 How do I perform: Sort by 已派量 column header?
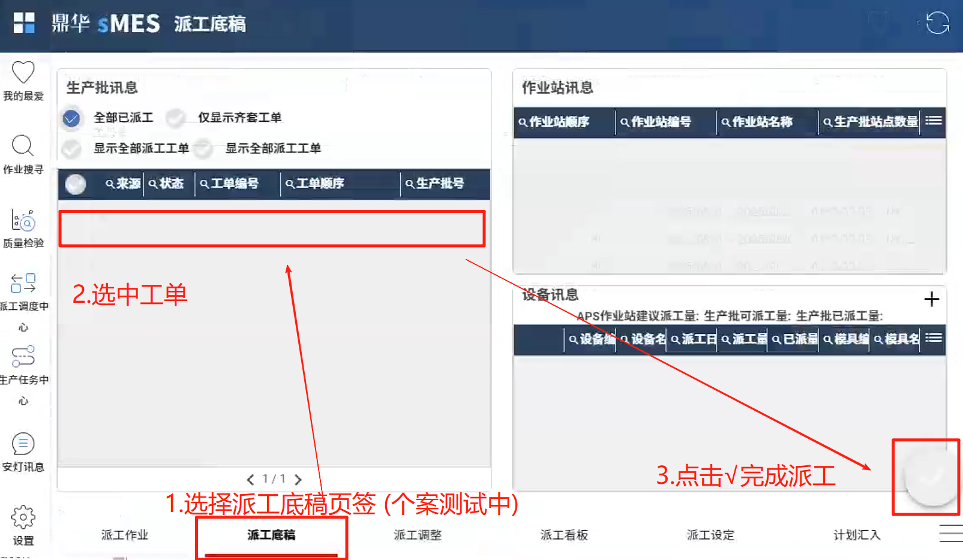800,339
